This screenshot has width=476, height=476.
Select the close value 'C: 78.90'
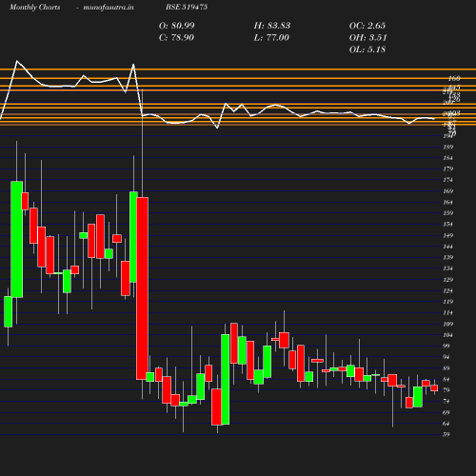tap(176, 38)
